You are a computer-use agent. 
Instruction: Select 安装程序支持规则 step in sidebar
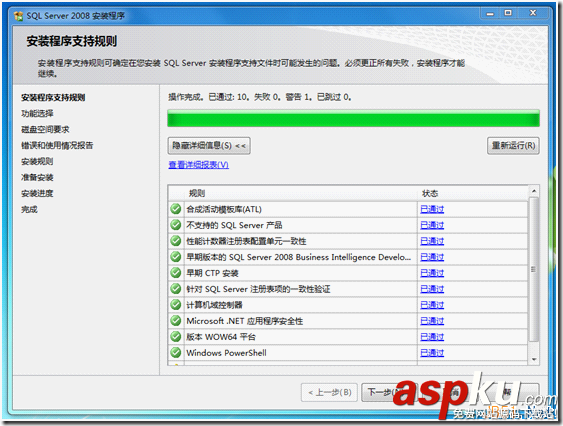coord(53,97)
